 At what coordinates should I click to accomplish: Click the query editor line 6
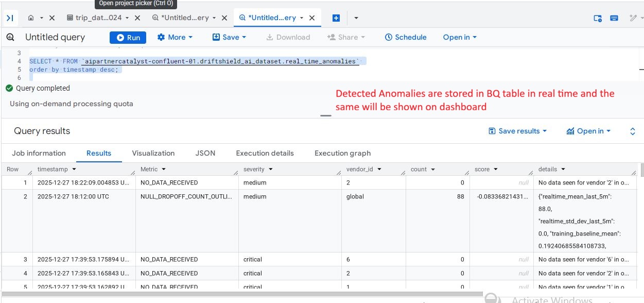(154, 78)
